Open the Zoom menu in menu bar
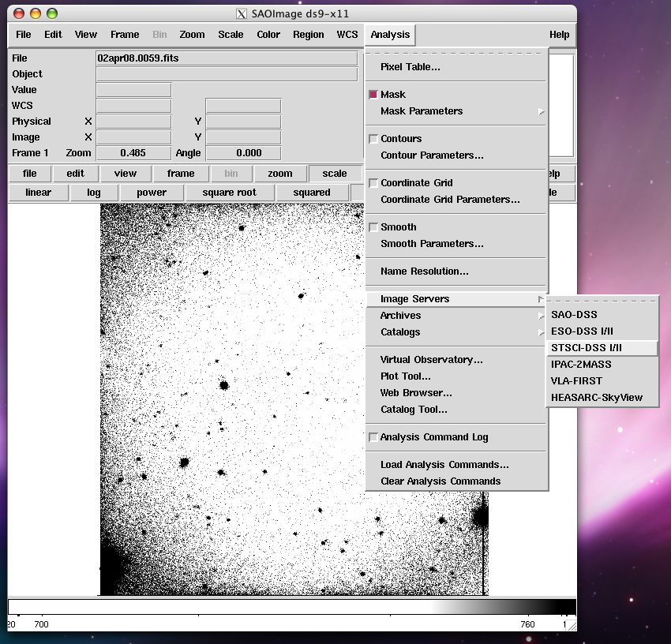The width and height of the screenshot is (671, 644). point(192,35)
